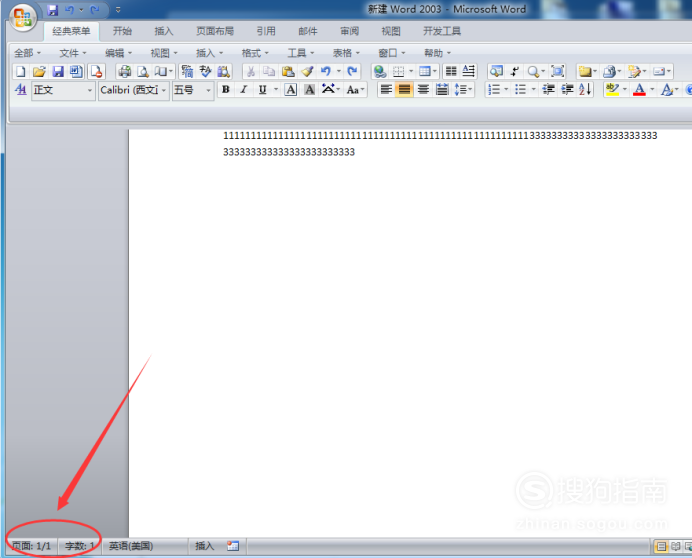Click the line of 3s in the document
Image resolution: width=692 pixels, height=558 pixels.
(289, 152)
